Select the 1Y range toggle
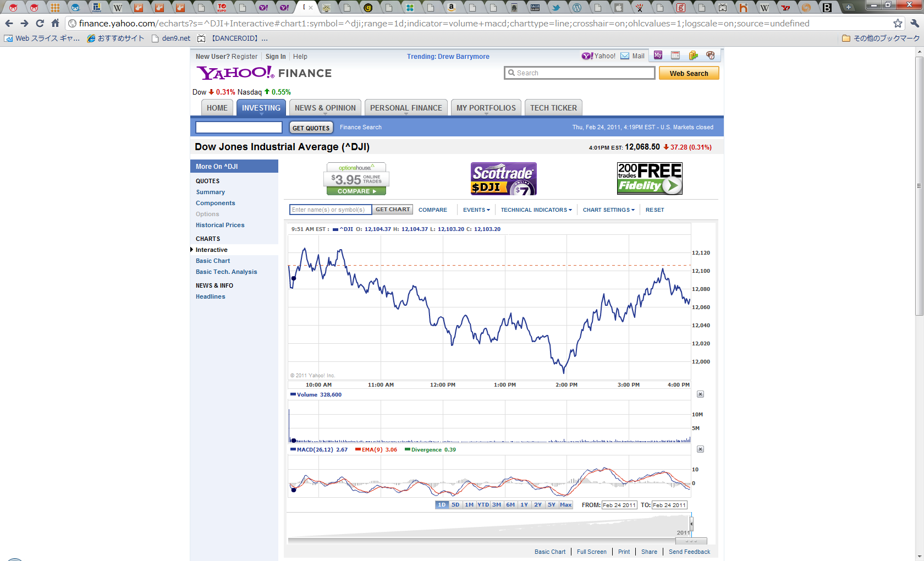The image size is (924, 561). [x=524, y=505]
